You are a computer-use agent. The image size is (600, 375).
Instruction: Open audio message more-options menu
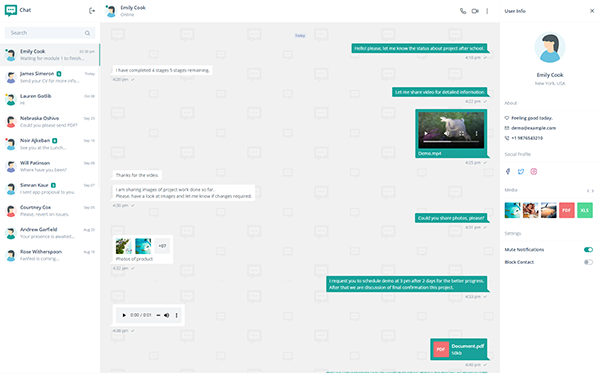pyautogui.click(x=176, y=315)
